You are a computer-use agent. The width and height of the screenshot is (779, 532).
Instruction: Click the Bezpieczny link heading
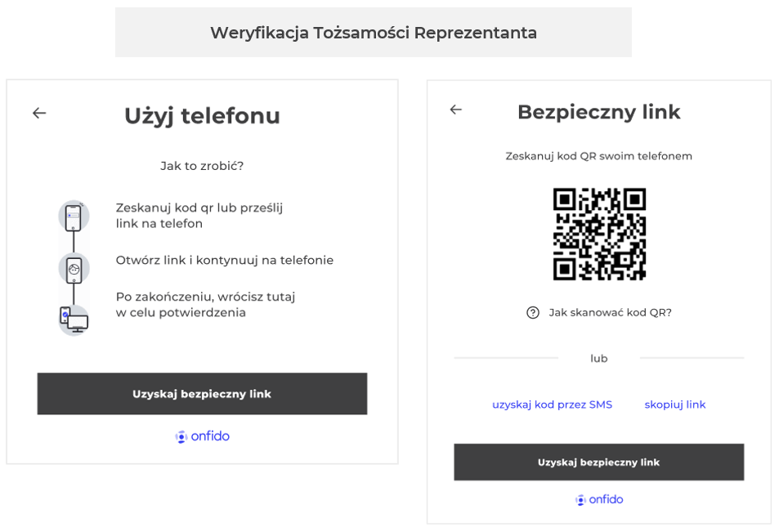[x=598, y=112]
